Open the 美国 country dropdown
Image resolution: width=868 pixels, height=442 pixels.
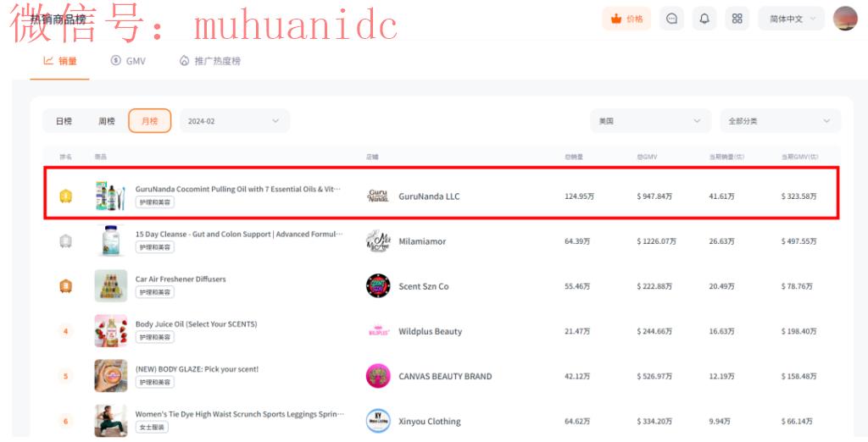tap(650, 121)
